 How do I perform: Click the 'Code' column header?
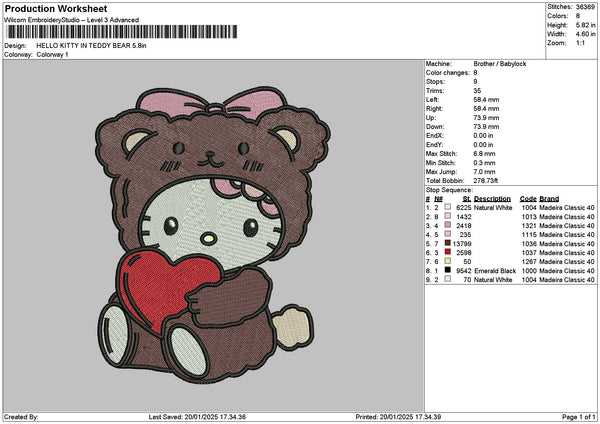tap(528, 199)
